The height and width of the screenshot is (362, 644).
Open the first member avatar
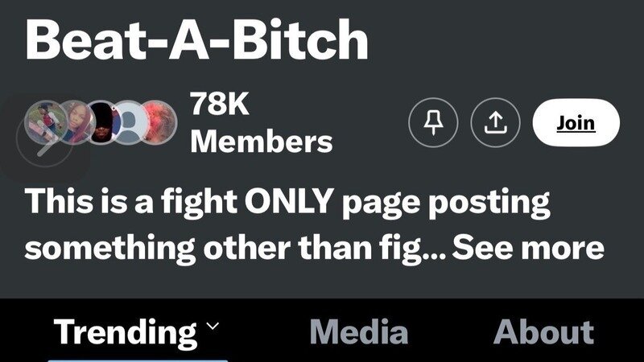(x=46, y=122)
